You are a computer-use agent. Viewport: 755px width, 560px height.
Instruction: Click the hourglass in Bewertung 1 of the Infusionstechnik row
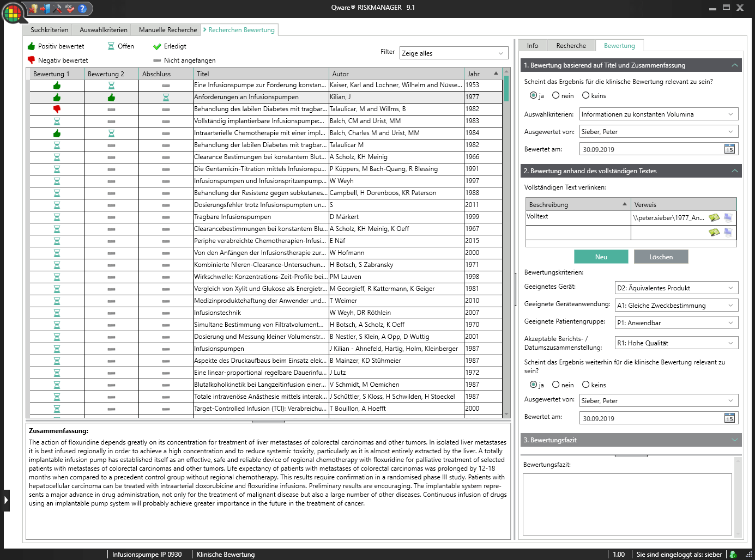click(x=57, y=313)
